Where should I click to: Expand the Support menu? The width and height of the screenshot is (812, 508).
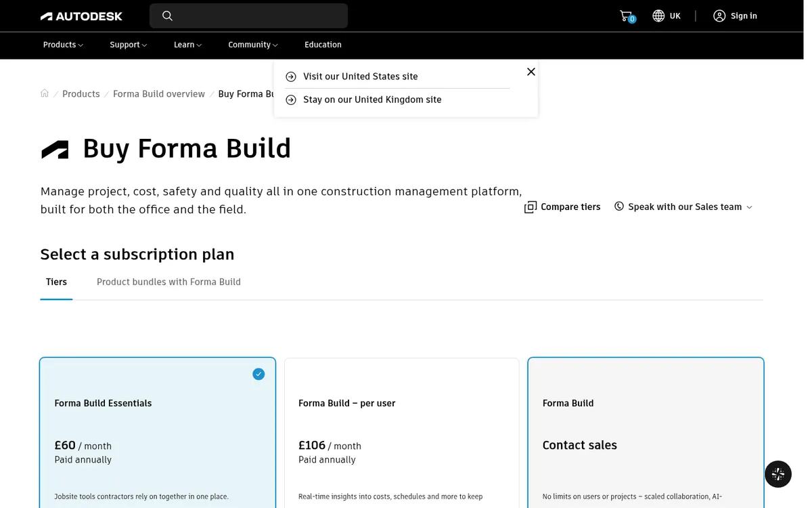coord(129,45)
